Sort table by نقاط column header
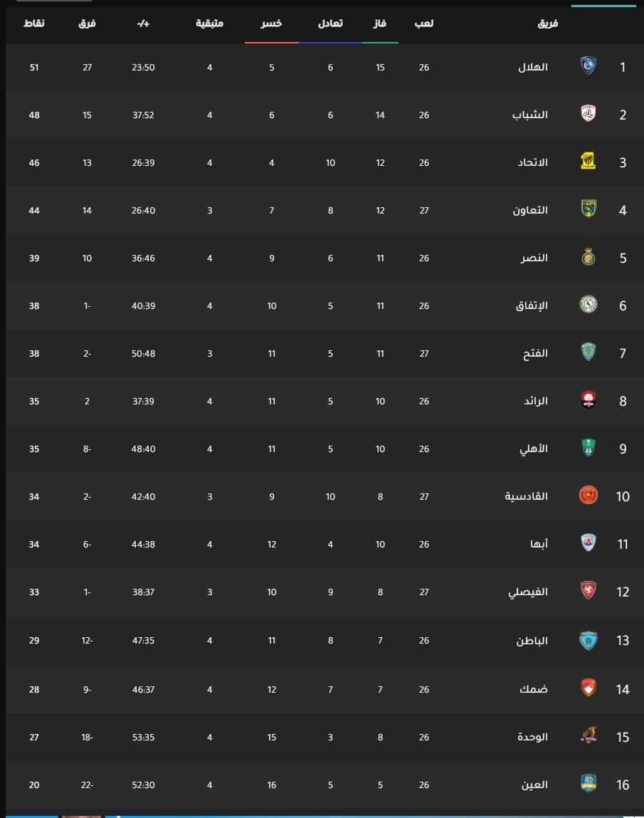This screenshot has width=644, height=818. coord(34,23)
